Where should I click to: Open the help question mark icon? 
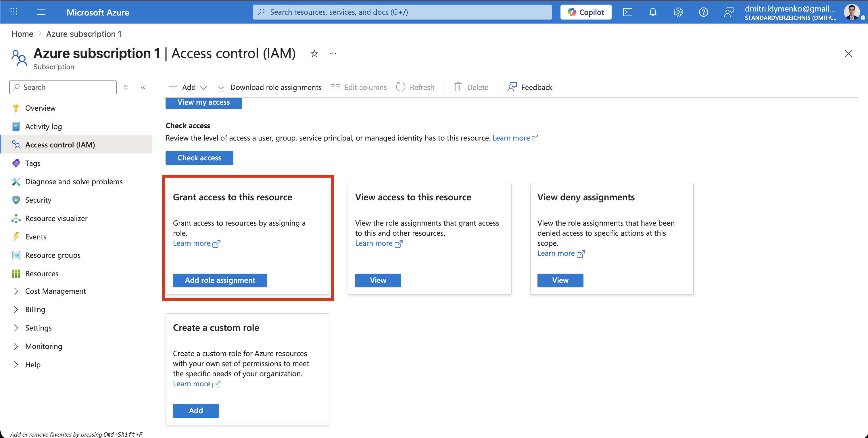tap(703, 12)
